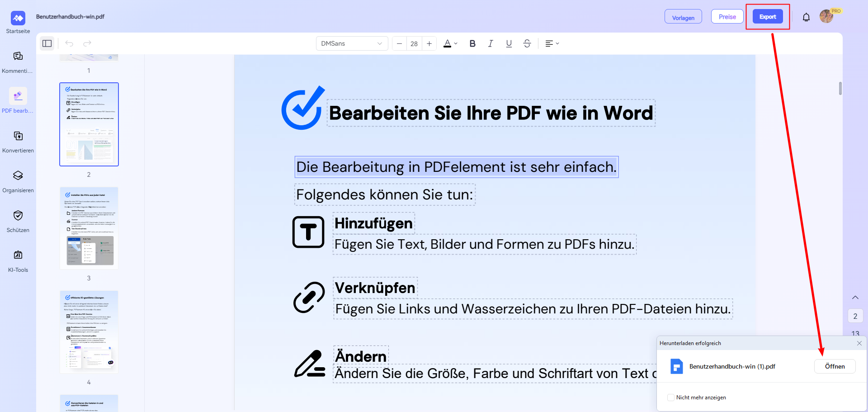Select page 2 thumbnail
The image size is (868, 412).
tap(89, 124)
